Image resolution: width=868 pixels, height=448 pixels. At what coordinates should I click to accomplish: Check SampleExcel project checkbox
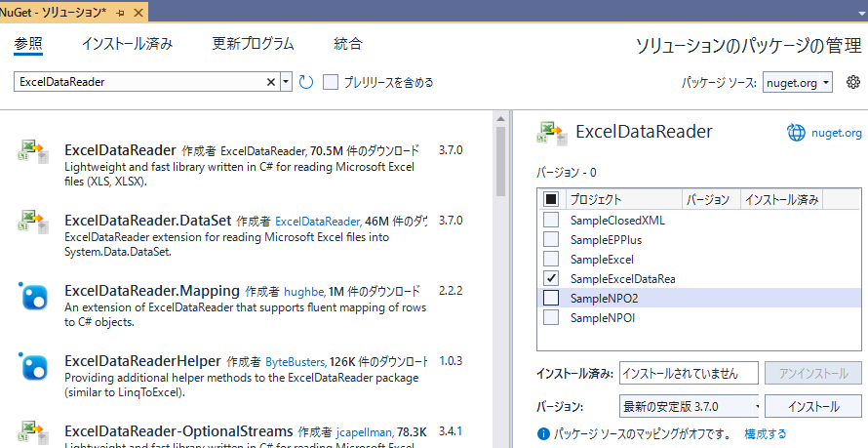(551, 259)
